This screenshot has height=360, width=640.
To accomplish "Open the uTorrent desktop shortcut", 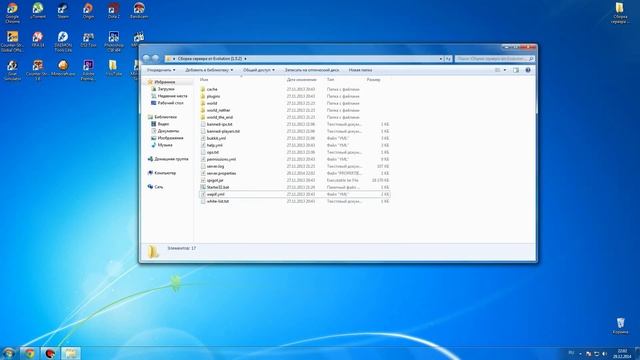I will click(38, 11).
